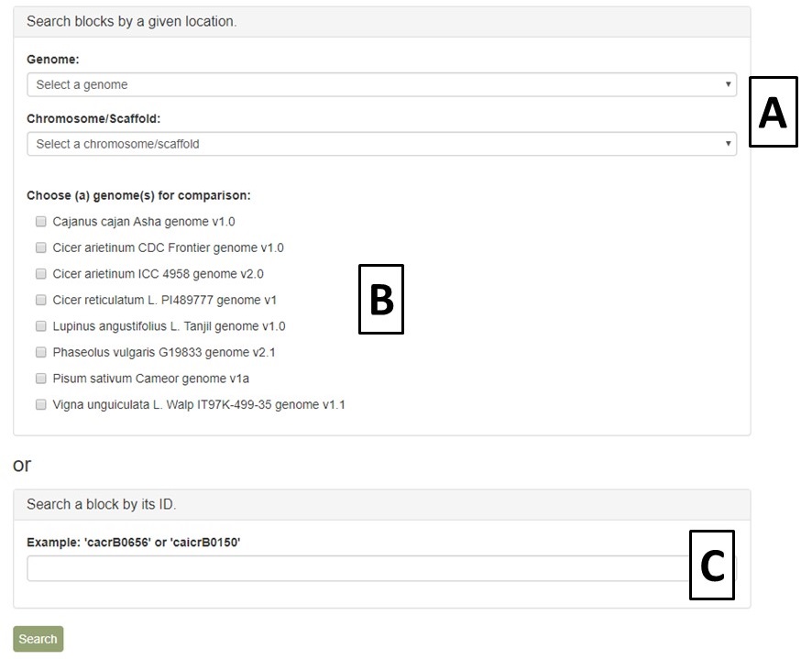Click the 'Search a block by its ID' header
The width and height of the screenshot is (812, 659).
point(102,504)
